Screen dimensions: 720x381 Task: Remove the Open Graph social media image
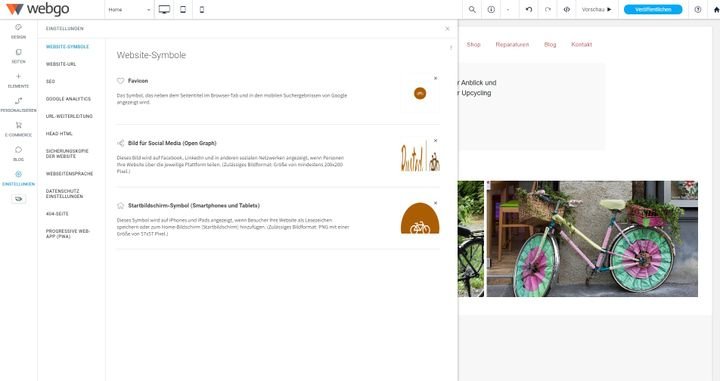point(435,141)
